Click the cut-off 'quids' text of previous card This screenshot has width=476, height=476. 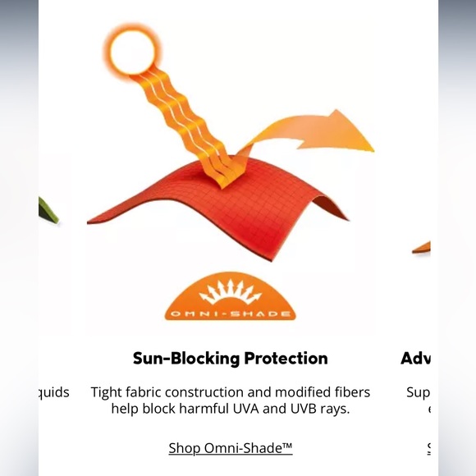(x=54, y=392)
